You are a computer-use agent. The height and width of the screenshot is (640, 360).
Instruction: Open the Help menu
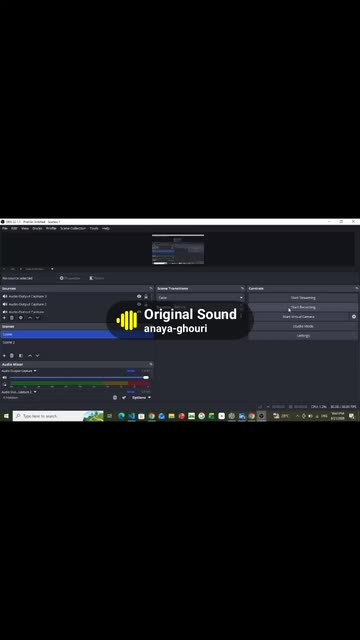(106, 229)
